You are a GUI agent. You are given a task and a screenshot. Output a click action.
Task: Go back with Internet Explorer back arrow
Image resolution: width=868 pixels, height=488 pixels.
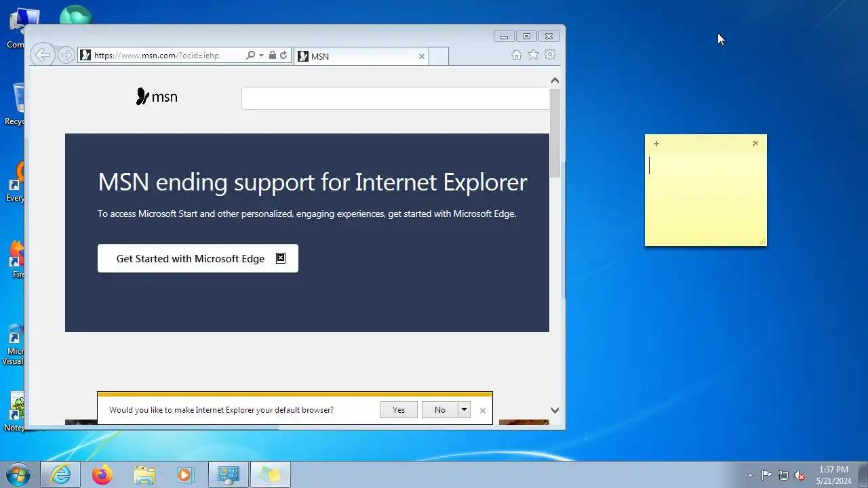tap(43, 56)
